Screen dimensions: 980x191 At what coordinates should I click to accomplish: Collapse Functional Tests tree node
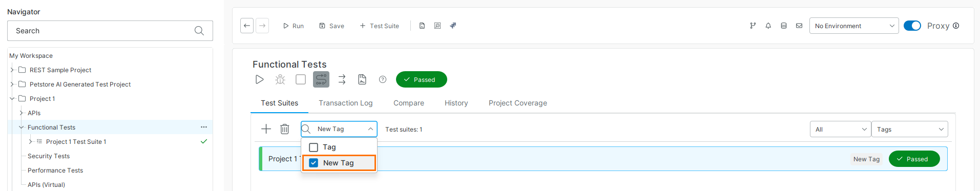[x=21, y=128]
